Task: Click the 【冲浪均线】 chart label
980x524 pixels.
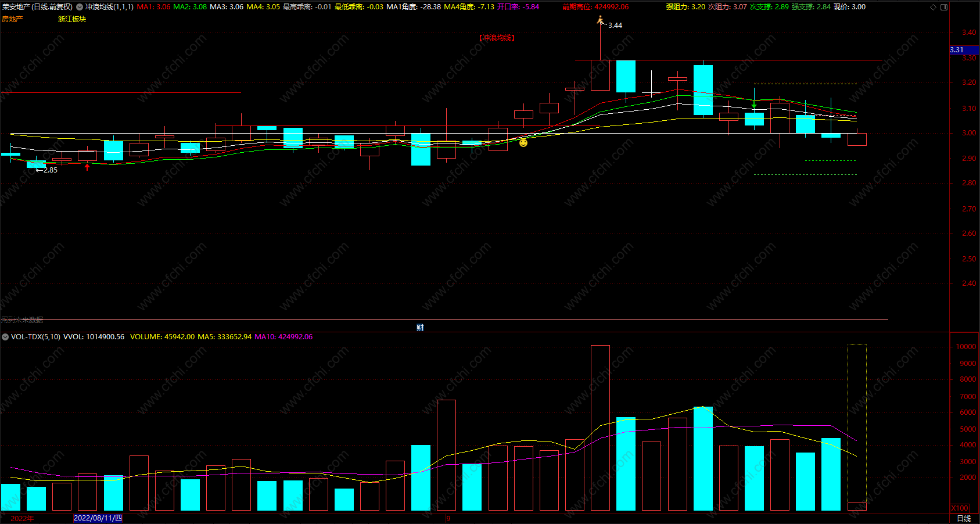Action: 497,38
